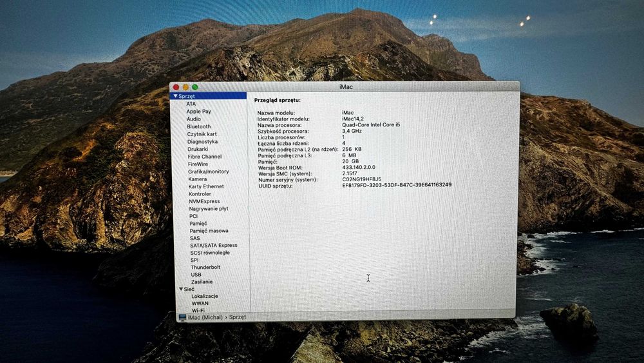644x363 pixels.
Task: Select SAS in the sidebar
Action: (x=195, y=239)
